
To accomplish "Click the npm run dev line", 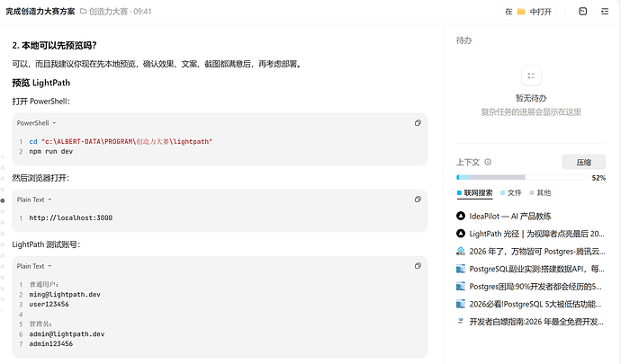I will (x=50, y=152).
